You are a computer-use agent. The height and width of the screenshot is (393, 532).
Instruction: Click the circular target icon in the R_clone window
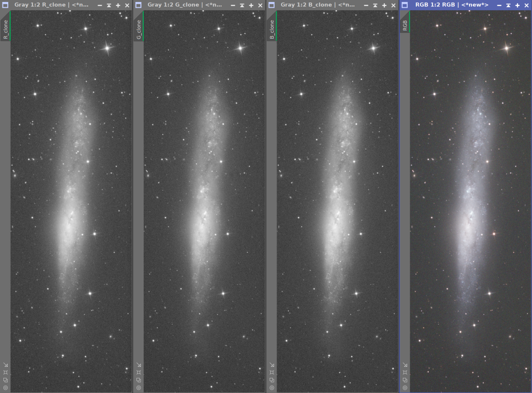tap(5, 388)
